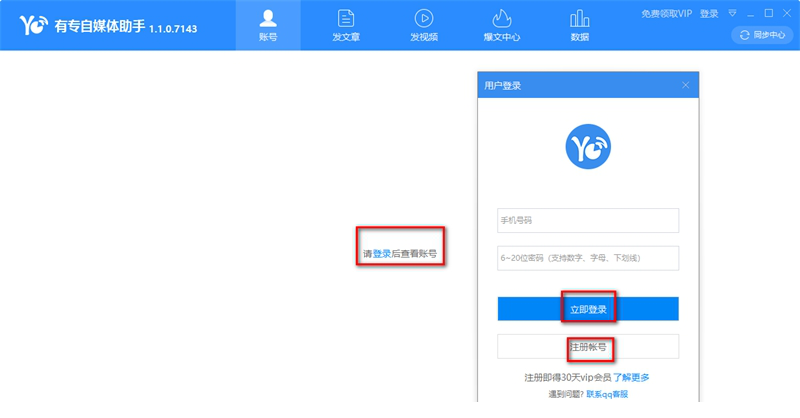Click the 有专自媒体助手 app title
The height and width of the screenshot is (418, 800).
[x=100, y=27]
